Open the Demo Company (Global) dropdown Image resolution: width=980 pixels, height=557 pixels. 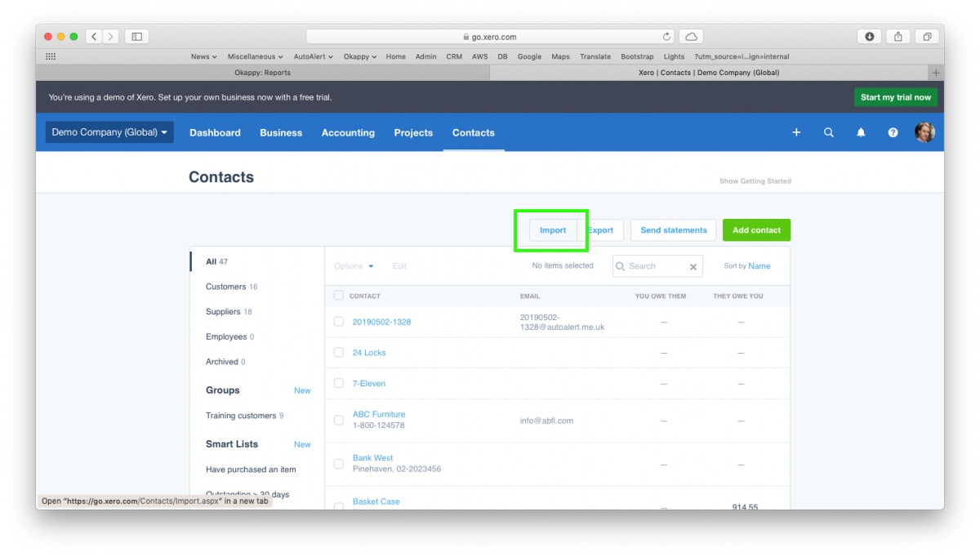coord(109,131)
